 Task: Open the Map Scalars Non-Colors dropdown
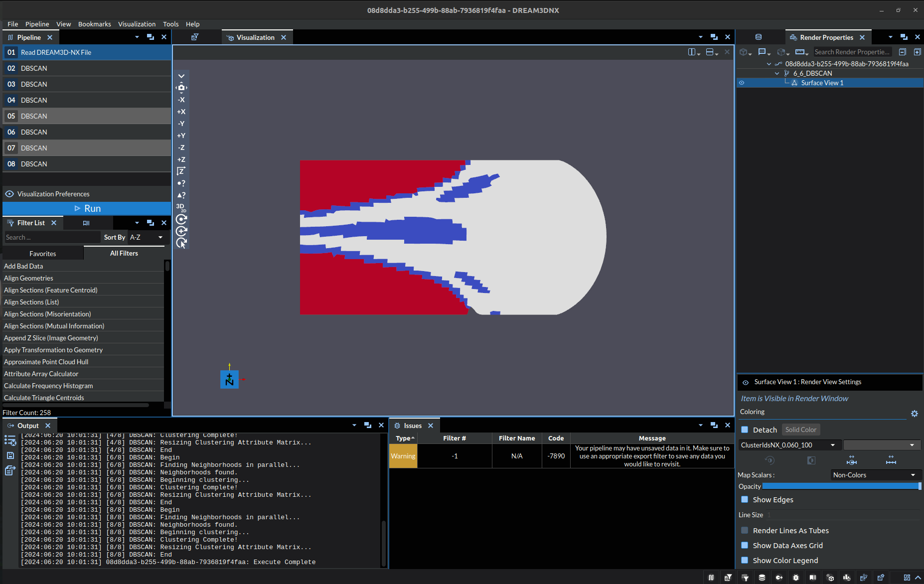click(876, 475)
